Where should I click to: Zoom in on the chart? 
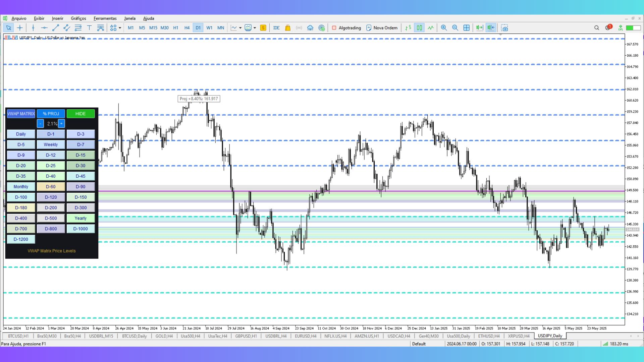click(x=444, y=28)
